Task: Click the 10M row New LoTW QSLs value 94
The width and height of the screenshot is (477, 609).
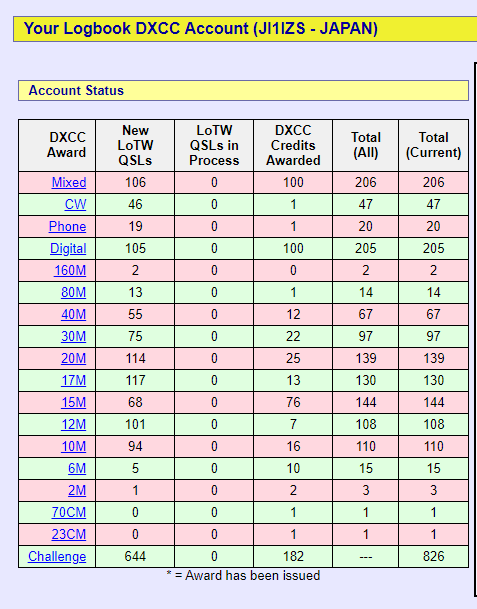Action: [x=135, y=446]
